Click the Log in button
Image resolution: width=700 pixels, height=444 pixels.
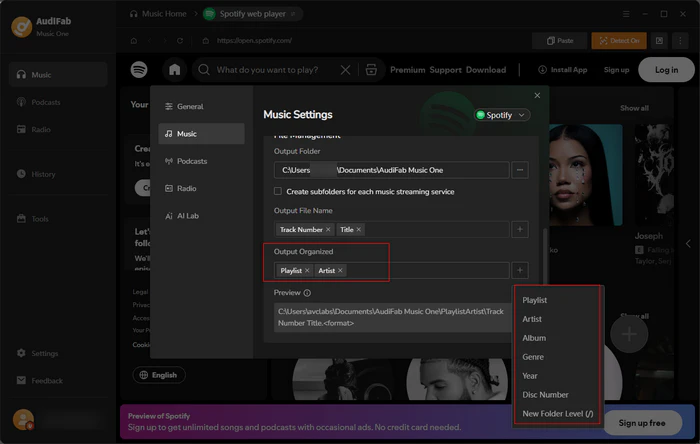click(x=666, y=70)
